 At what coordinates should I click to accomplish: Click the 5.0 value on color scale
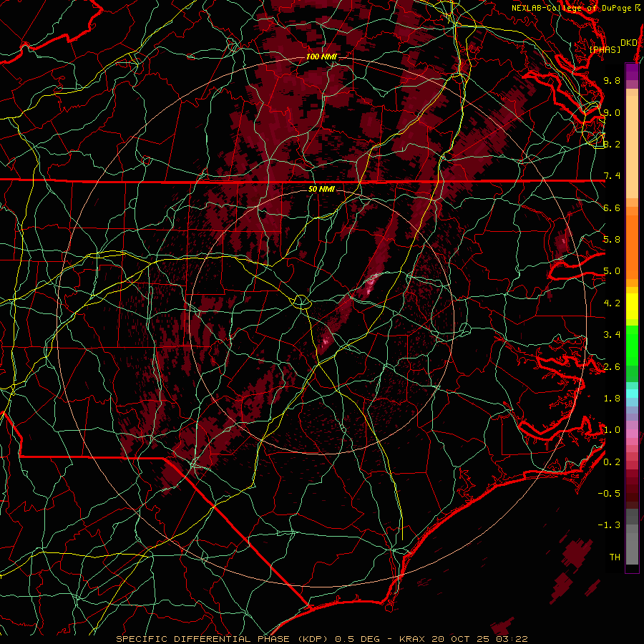click(612, 271)
